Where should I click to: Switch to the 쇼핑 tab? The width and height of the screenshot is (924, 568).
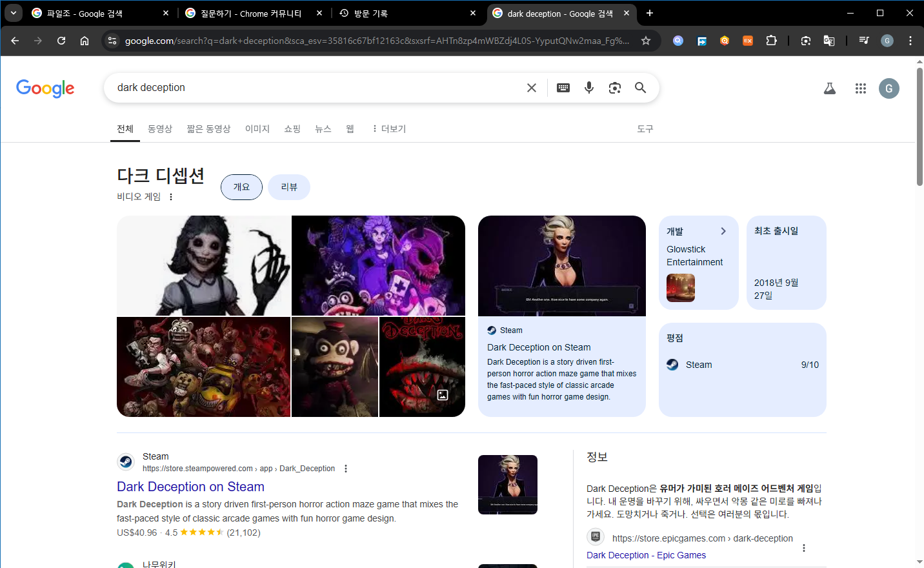292,129
